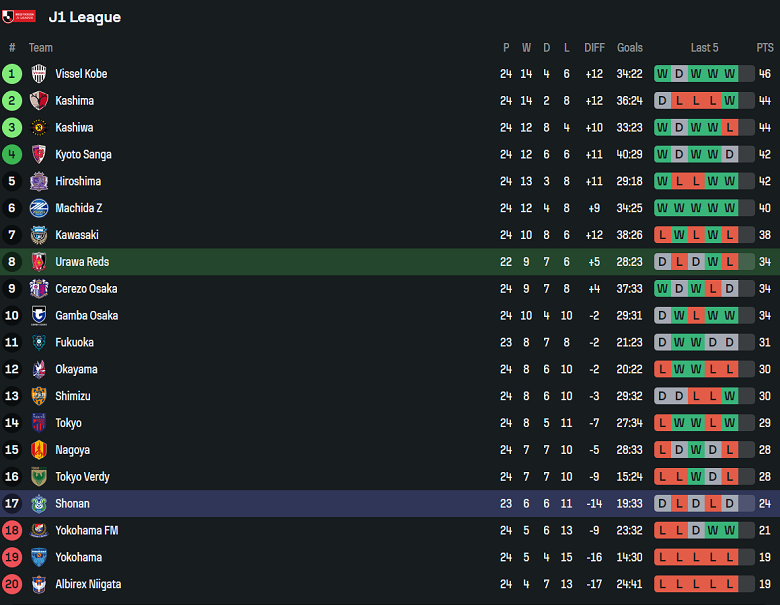
Task: Click the Machida Z club badge
Action: click(x=39, y=208)
